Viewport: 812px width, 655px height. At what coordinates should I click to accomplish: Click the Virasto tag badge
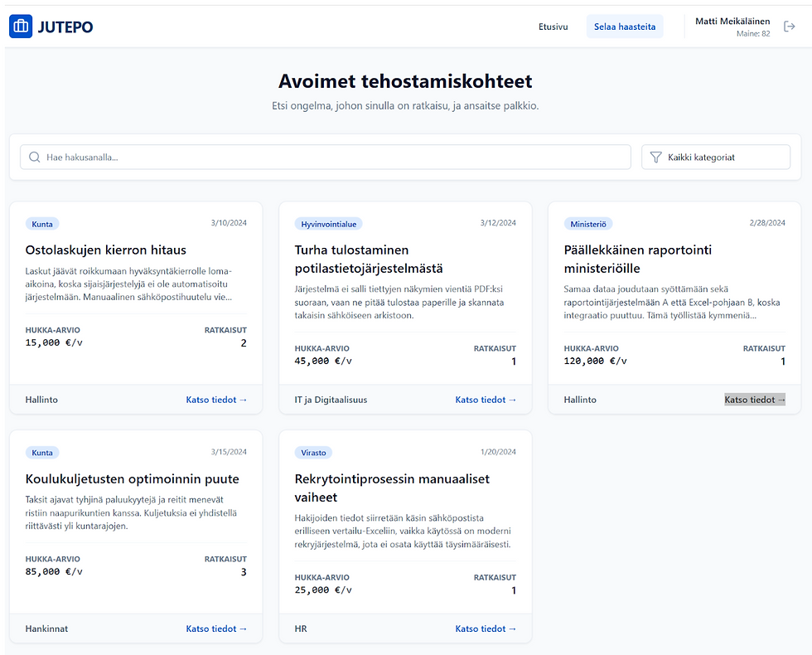314,453
